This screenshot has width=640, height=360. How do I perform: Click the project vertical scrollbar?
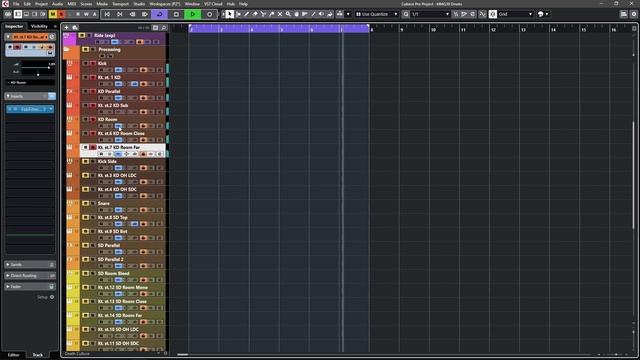[634, 176]
